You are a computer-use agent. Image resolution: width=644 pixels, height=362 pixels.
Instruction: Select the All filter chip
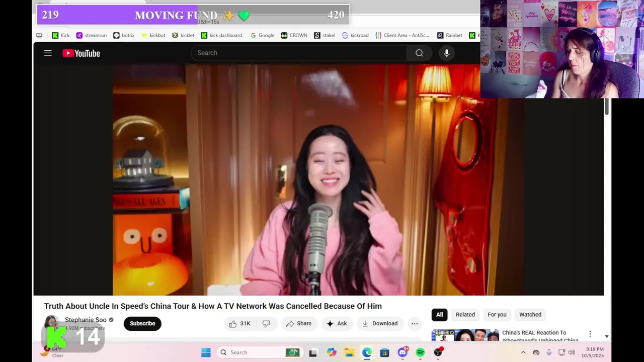tap(439, 315)
